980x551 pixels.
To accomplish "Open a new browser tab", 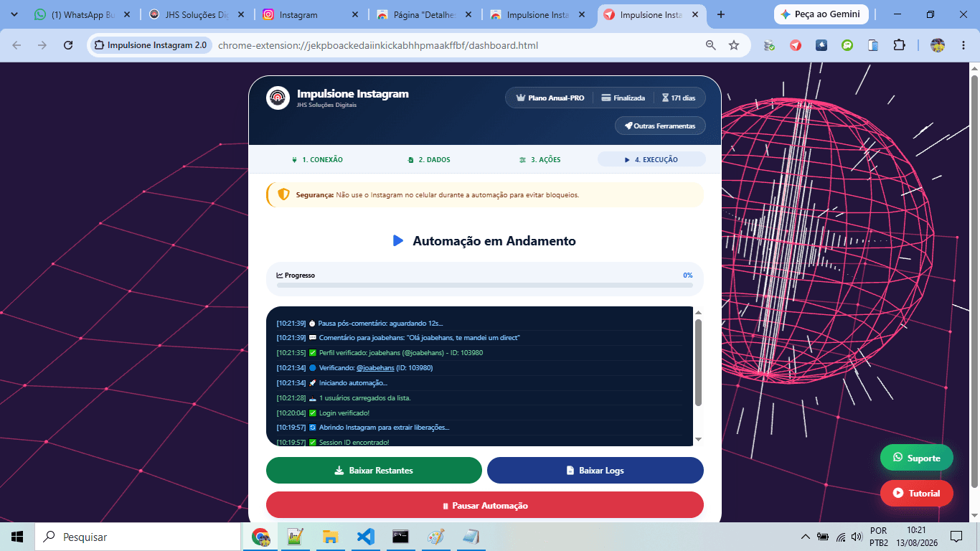I will [x=721, y=14].
